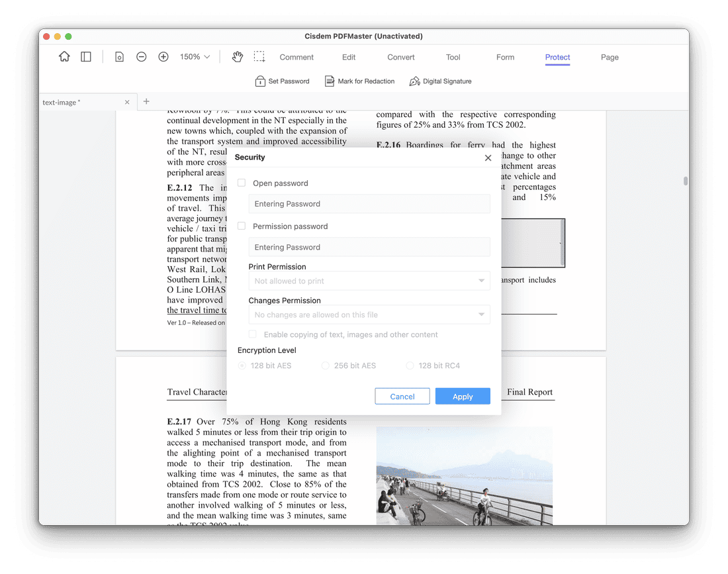Viewport: 728px width, 574px height.
Task: Open the Convert tab
Action: pos(400,57)
